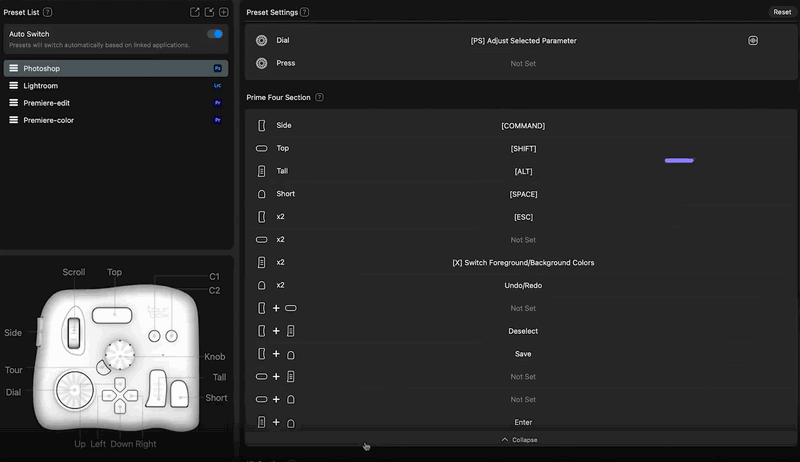Open the Preset List help icon
This screenshot has width=800, height=462.
pyautogui.click(x=48, y=12)
